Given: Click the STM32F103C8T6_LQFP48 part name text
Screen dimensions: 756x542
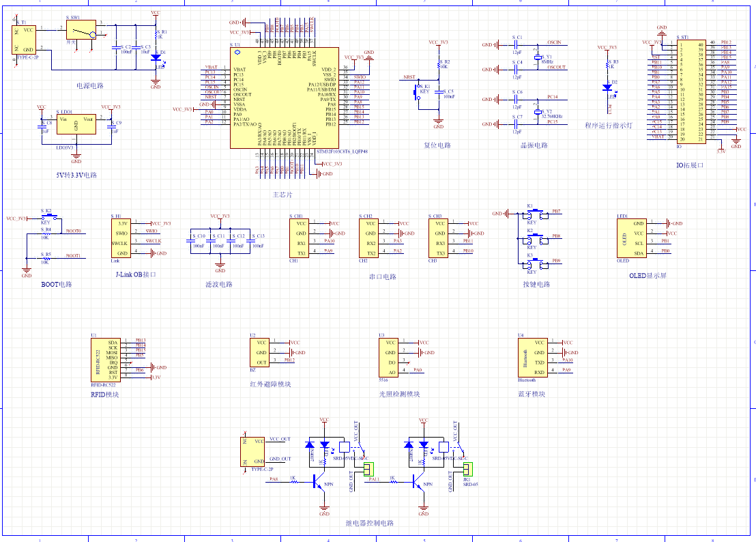Looking at the screenshot, I should [343, 152].
